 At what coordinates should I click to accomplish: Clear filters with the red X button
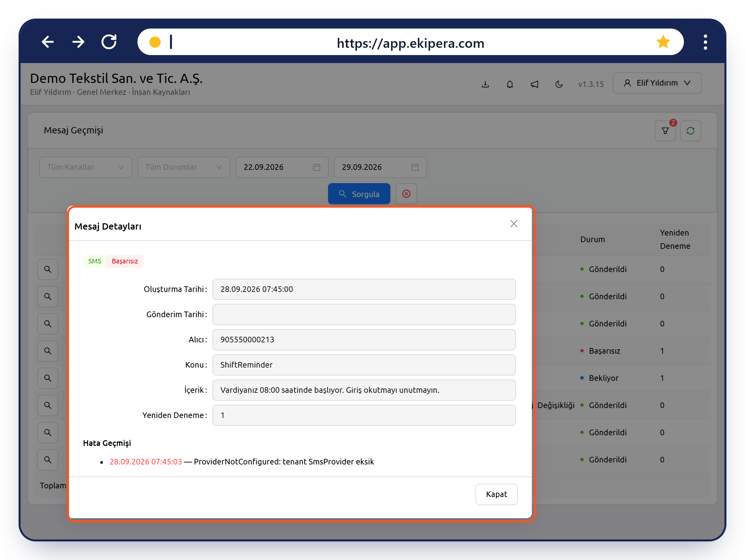click(x=406, y=194)
